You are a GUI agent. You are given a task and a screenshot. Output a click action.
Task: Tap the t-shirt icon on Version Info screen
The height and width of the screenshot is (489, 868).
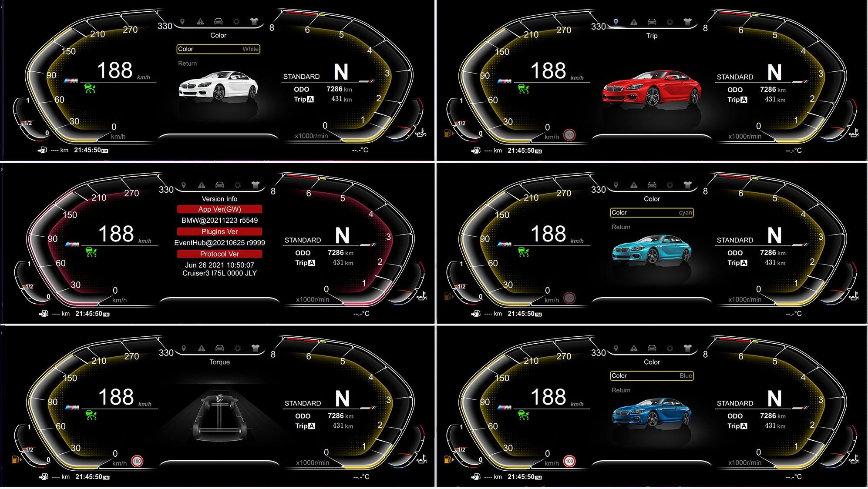click(256, 185)
